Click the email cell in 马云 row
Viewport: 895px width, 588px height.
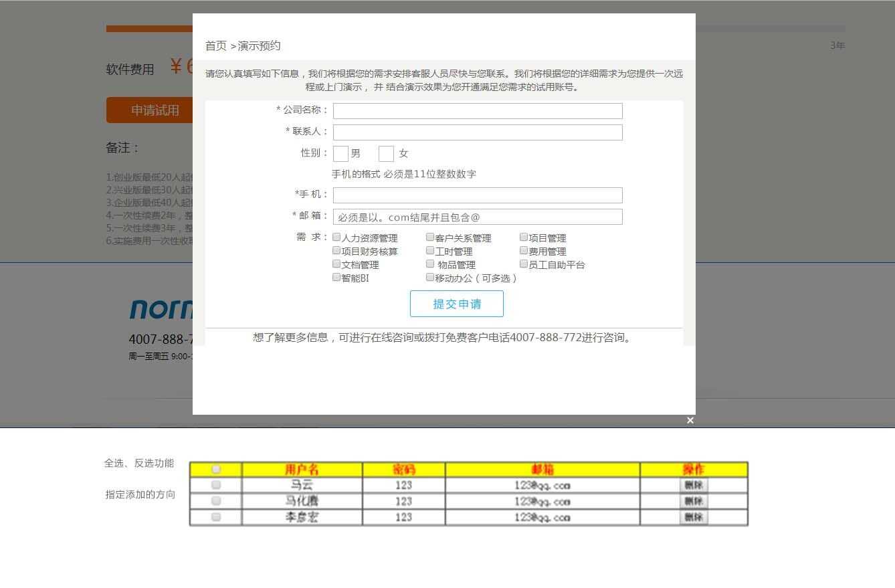(542, 485)
